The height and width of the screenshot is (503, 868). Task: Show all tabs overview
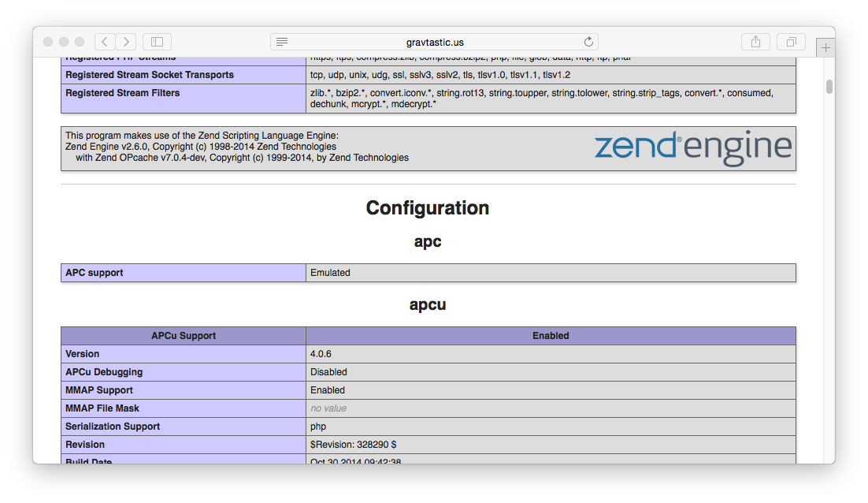point(791,42)
